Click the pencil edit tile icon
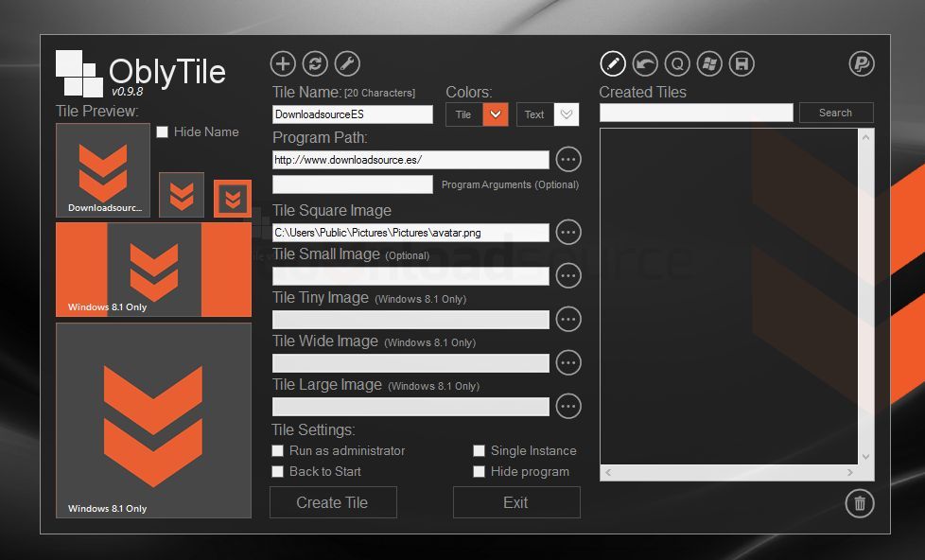The image size is (925, 560). point(613,63)
